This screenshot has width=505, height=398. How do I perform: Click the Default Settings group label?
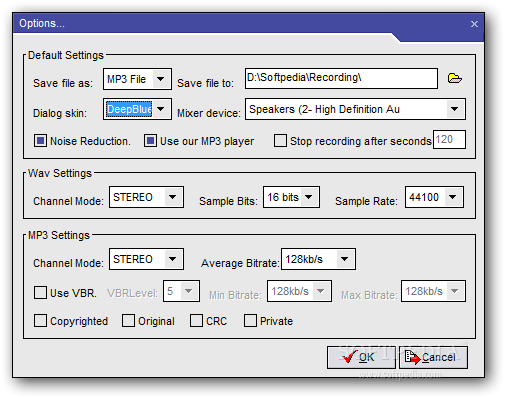pyautogui.click(x=66, y=55)
